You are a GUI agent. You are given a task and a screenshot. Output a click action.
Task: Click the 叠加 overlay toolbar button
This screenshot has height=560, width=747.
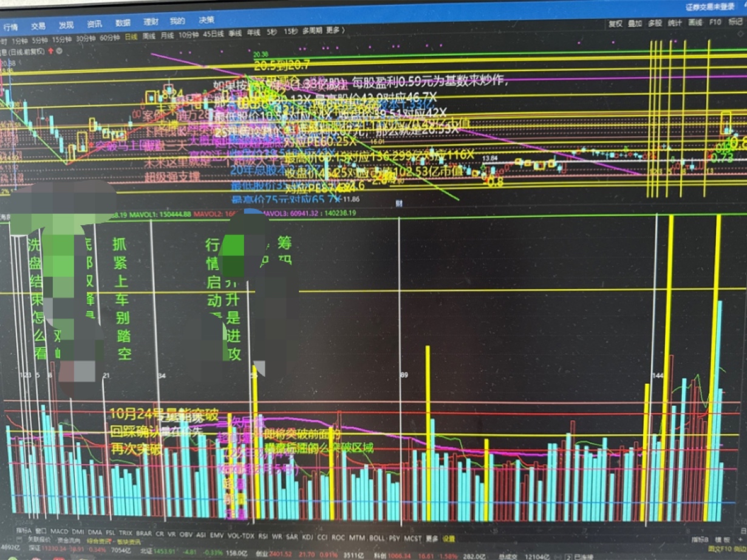tap(635, 24)
